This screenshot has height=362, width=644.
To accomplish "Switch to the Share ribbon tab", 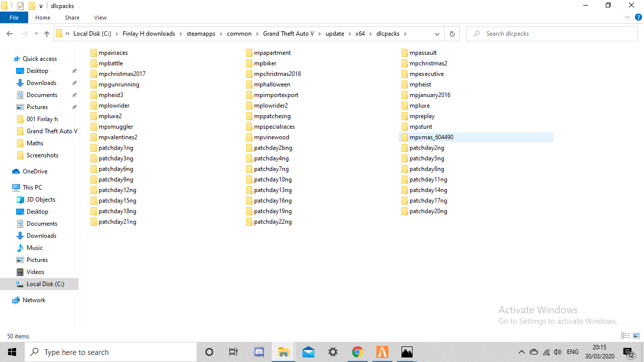I will pos(72,18).
